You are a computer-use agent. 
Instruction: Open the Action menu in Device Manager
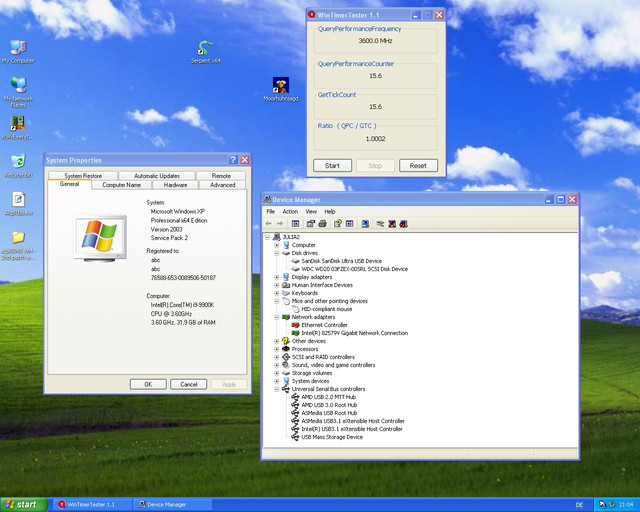coord(290,211)
